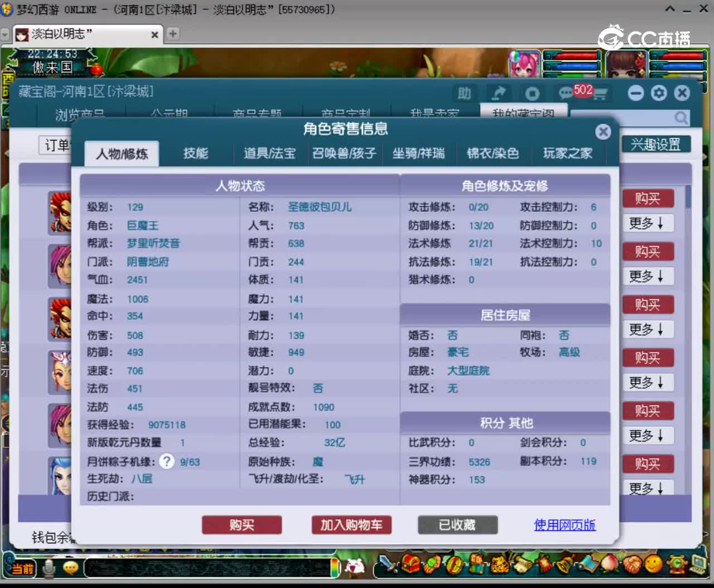Switch to the 锦衣/染色 tab
Image resolution: width=714 pixels, height=588 pixels.
point(493,153)
